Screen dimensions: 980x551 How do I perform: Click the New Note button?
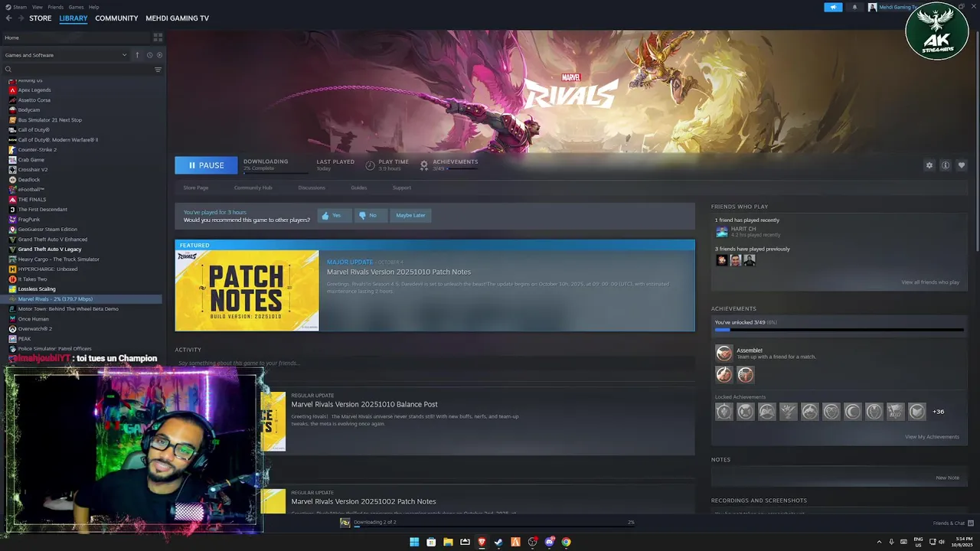(x=947, y=478)
